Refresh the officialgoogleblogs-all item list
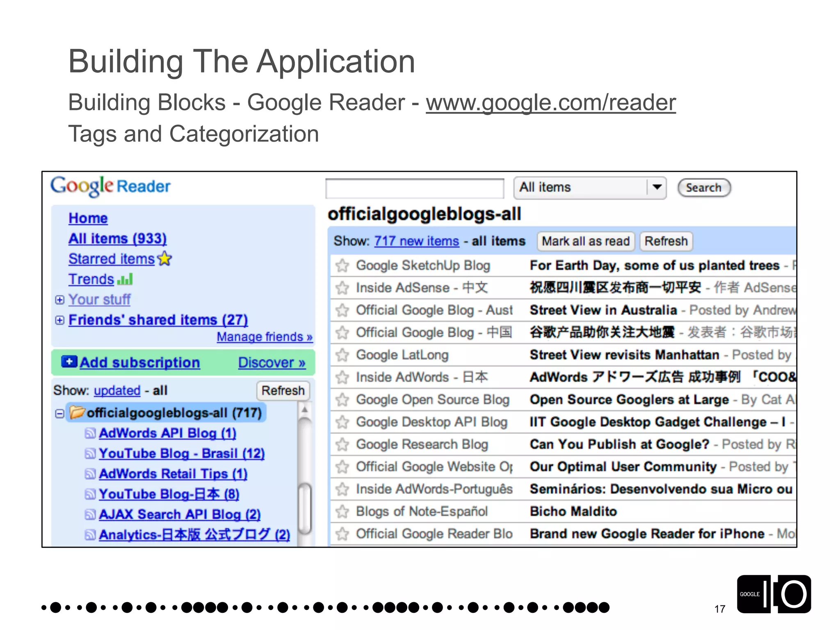The width and height of the screenshot is (840, 630). click(x=666, y=241)
